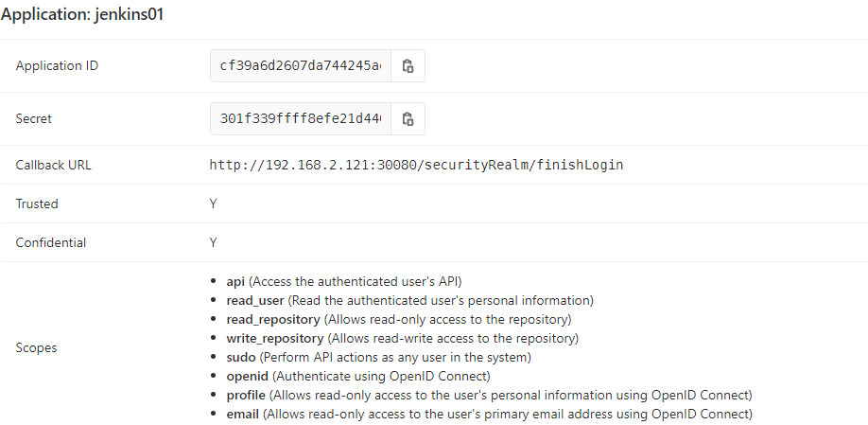
Task: Click the Callback URL finishLogin text
Action: (x=416, y=165)
